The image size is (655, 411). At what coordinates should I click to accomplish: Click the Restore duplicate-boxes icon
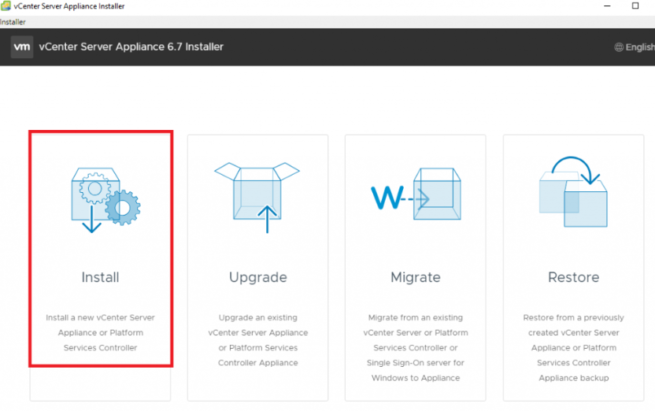point(574,192)
